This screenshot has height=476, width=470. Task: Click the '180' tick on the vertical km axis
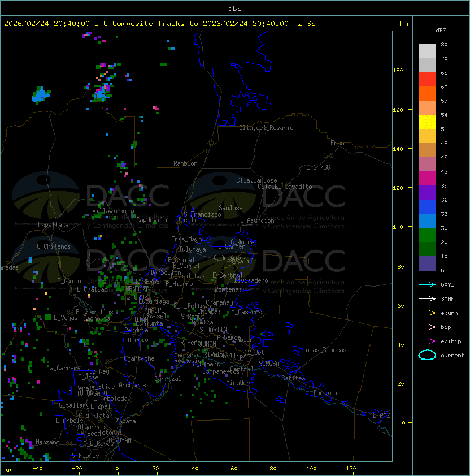(x=398, y=71)
